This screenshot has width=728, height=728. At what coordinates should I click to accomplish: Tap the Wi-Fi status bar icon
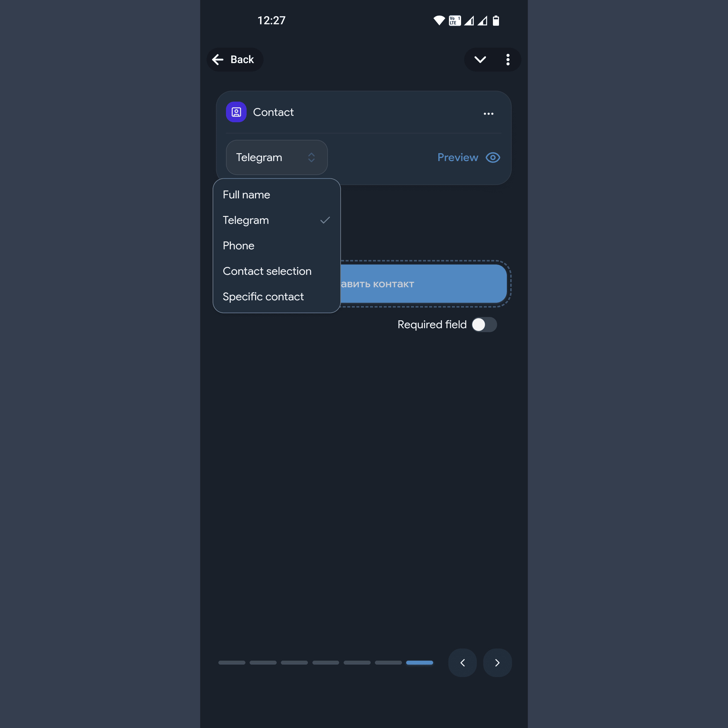click(439, 20)
